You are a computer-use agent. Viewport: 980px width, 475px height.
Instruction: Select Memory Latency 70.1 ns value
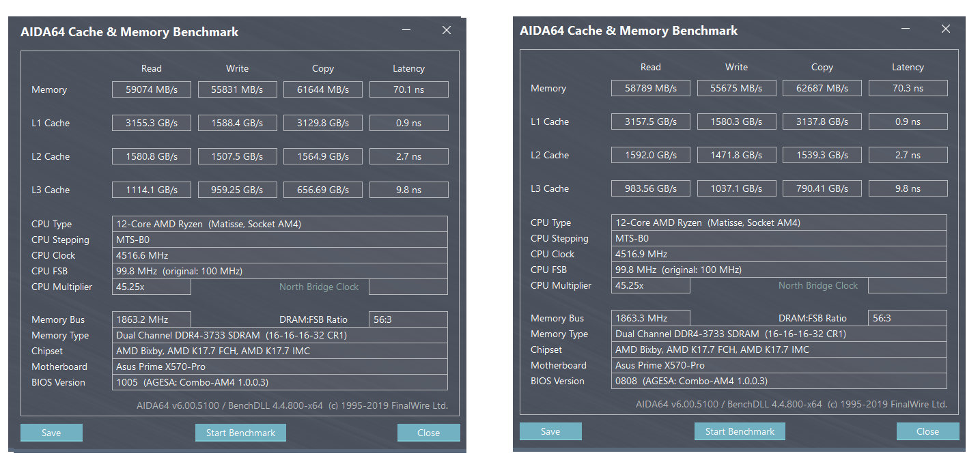pos(409,89)
